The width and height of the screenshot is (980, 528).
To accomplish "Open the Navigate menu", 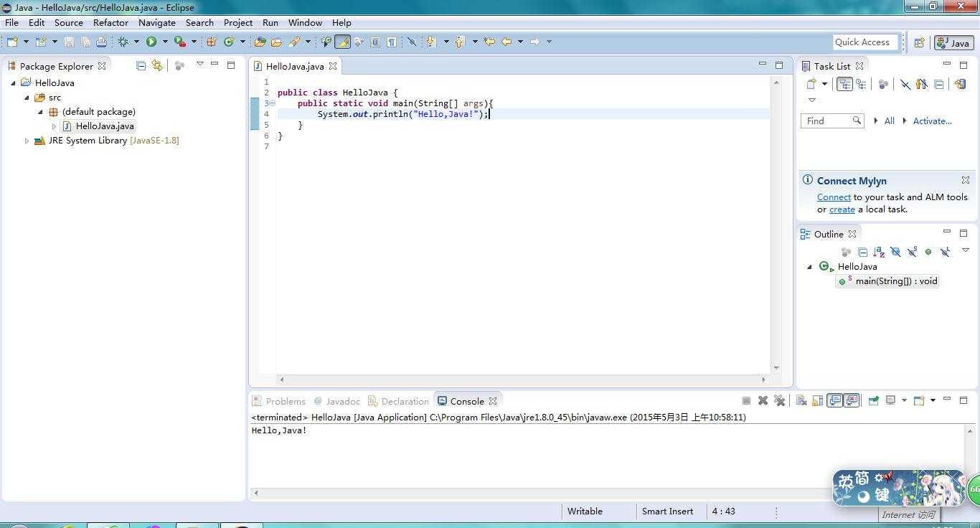I will tap(156, 22).
